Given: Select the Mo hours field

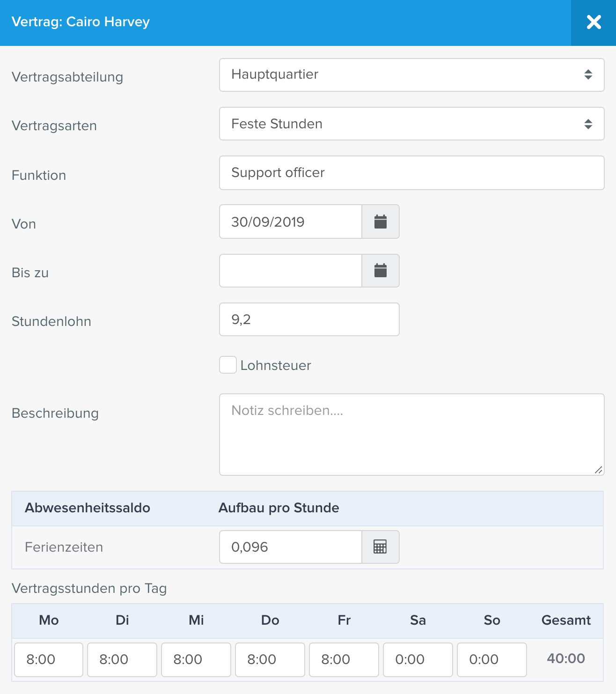Looking at the screenshot, I should [x=49, y=660].
